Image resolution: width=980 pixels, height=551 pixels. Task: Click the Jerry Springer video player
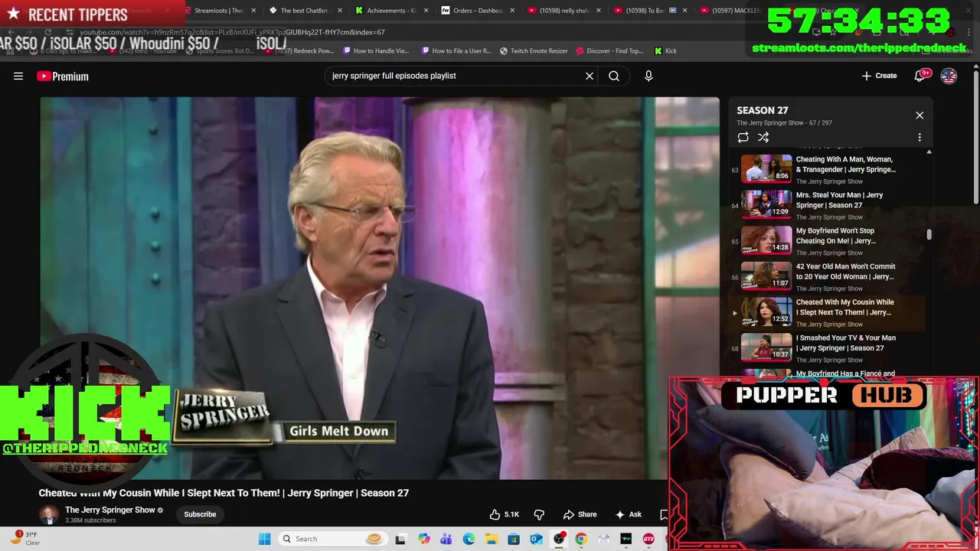pyautogui.click(x=380, y=288)
